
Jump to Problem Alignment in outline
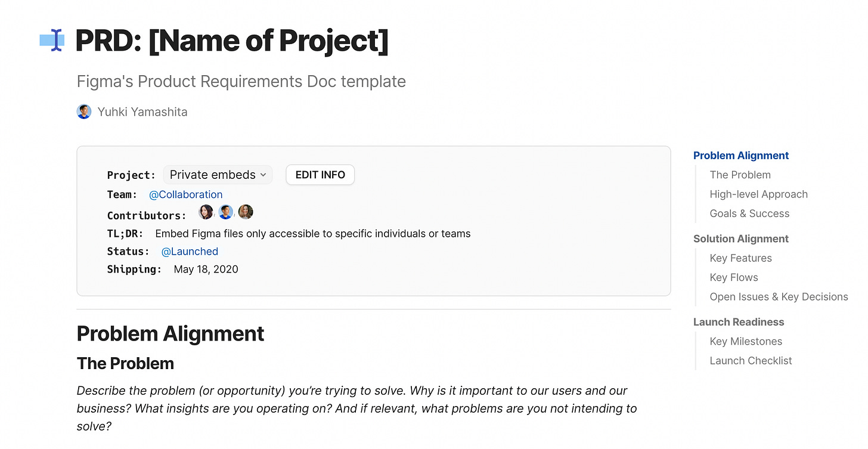tap(741, 156)
